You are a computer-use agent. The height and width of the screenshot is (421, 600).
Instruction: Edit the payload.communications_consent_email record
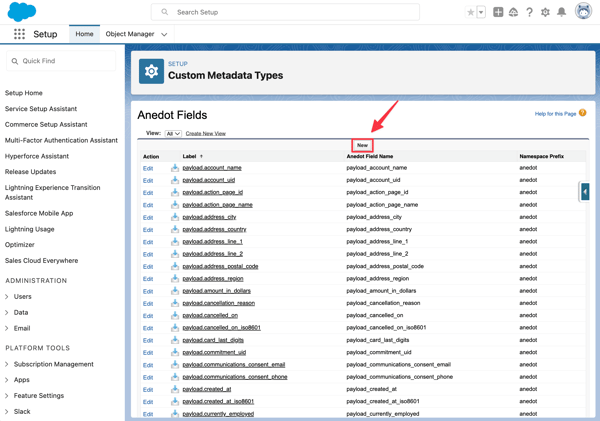pos(148,365)
